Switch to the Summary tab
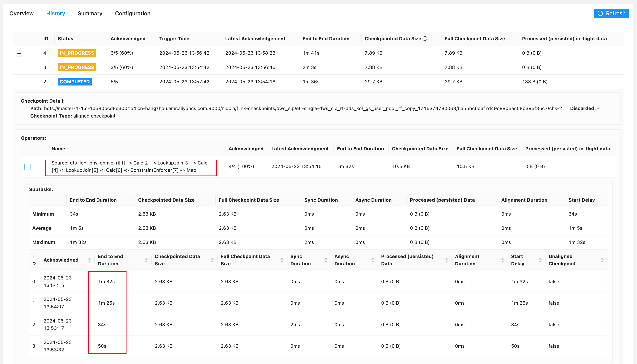 tap(90, 14)
